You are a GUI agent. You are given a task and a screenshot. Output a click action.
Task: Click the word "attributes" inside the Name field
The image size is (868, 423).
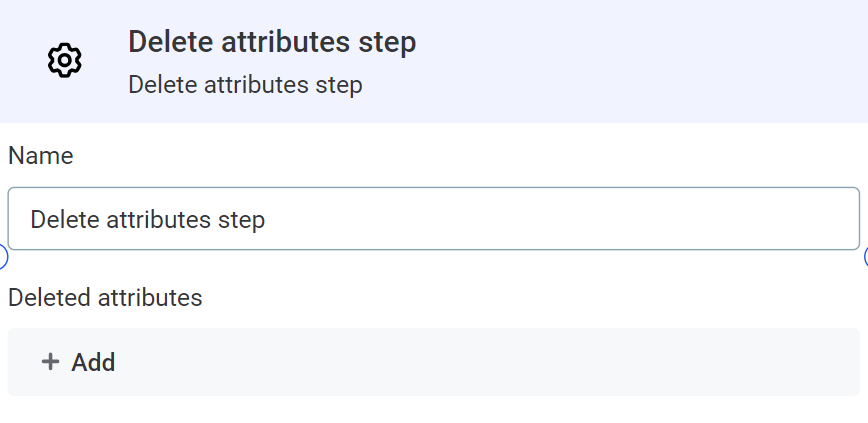pos(158,219)
